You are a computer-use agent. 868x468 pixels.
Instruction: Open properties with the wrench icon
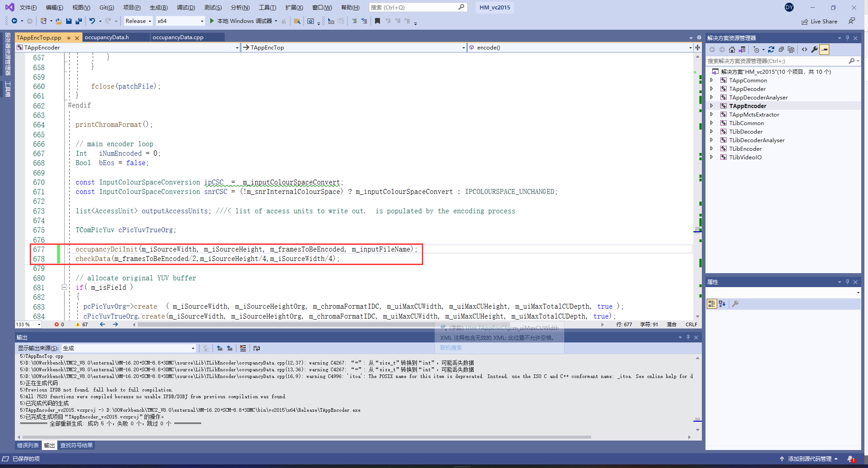[814, 49]
